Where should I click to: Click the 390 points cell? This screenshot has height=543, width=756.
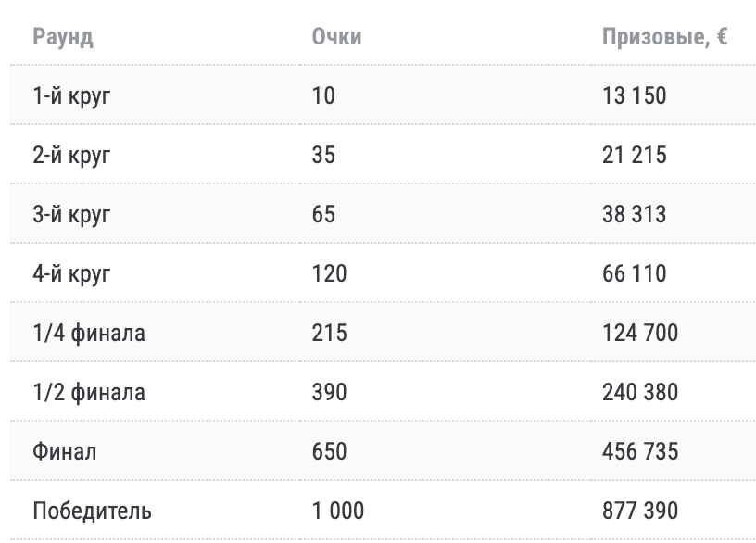[329, 392]
